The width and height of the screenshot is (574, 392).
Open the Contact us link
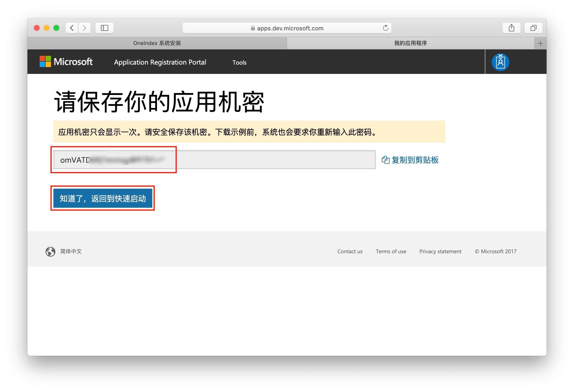[350, 251]
